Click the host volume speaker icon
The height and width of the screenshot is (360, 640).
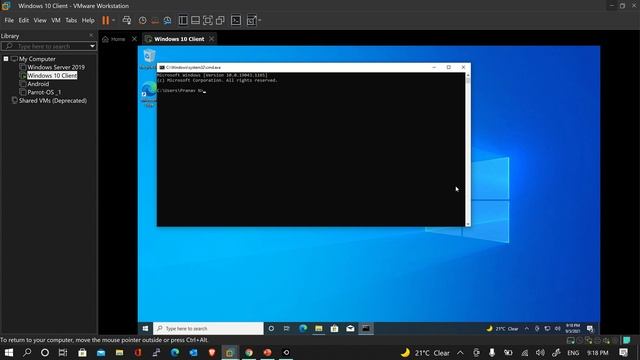point(540,353)
